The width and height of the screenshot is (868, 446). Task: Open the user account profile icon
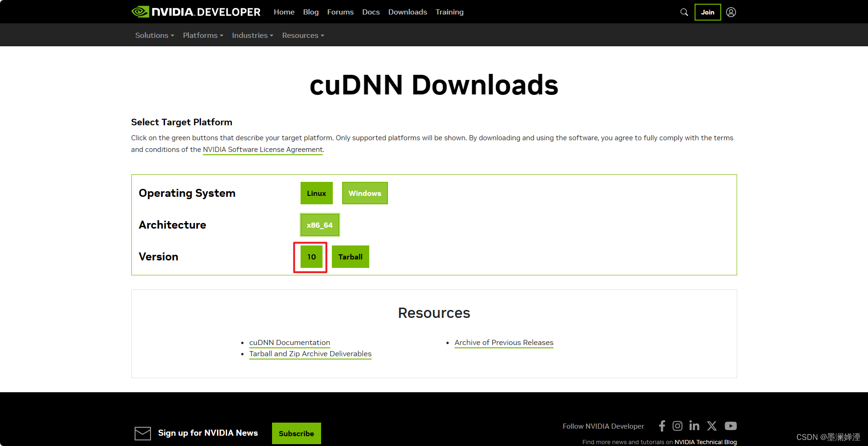(x=731, y=12)
